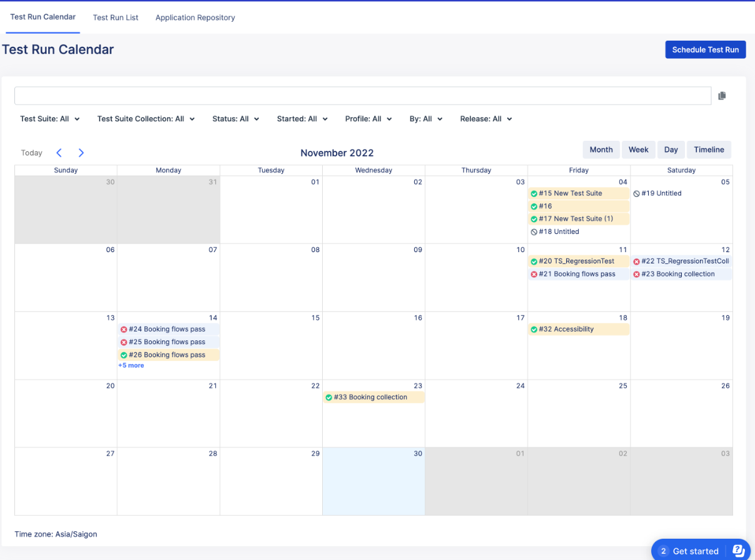This screenshot has height=560, width=755.
Task: Click the highlighted day cell numbered 30
Action: click(373, 481)
